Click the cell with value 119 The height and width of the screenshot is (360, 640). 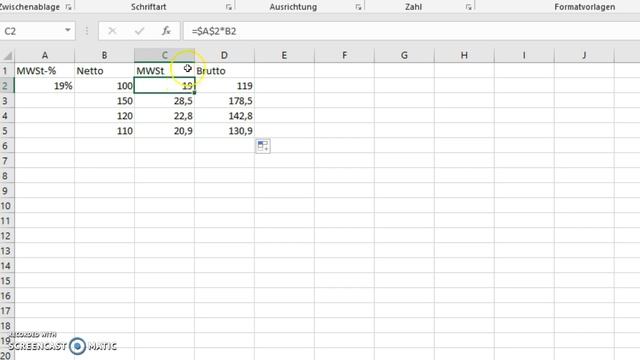224,86
